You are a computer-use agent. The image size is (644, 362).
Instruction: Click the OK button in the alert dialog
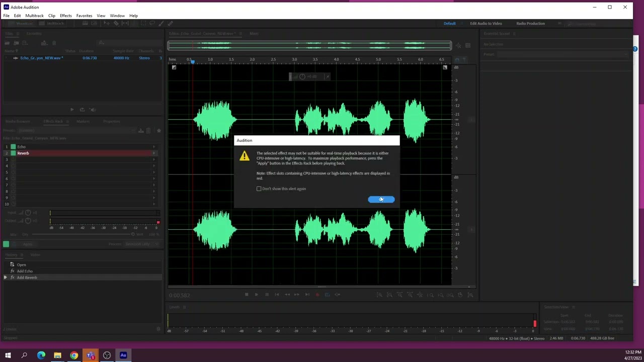(x=381, y=200)
